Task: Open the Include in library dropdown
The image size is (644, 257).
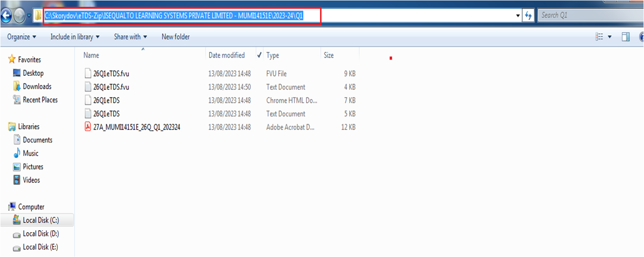Action: click(x=75, y=37)
